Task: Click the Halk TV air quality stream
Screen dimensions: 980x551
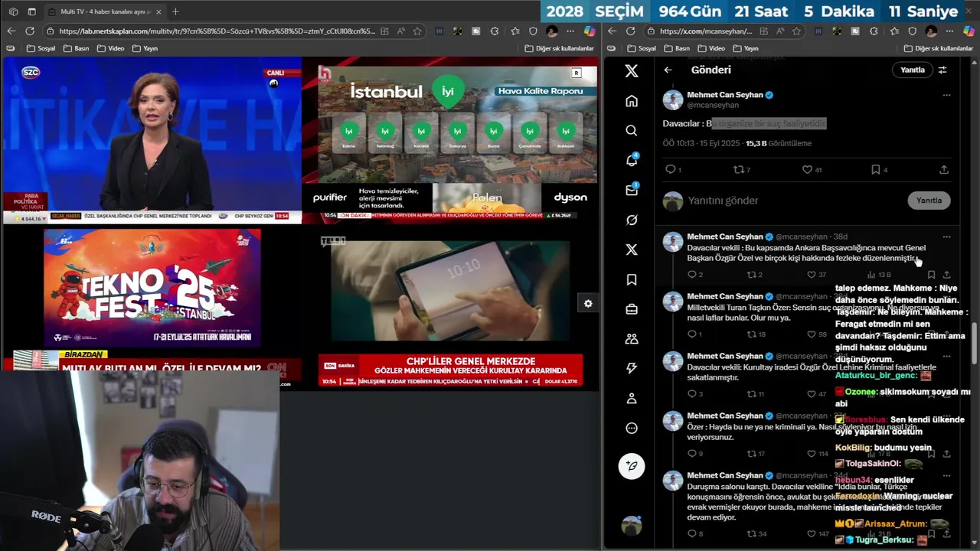Action: [452, 139]
